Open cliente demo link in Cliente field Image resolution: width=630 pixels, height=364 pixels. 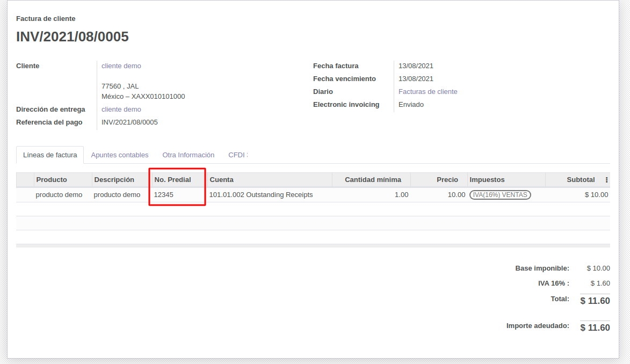point(121,66)
